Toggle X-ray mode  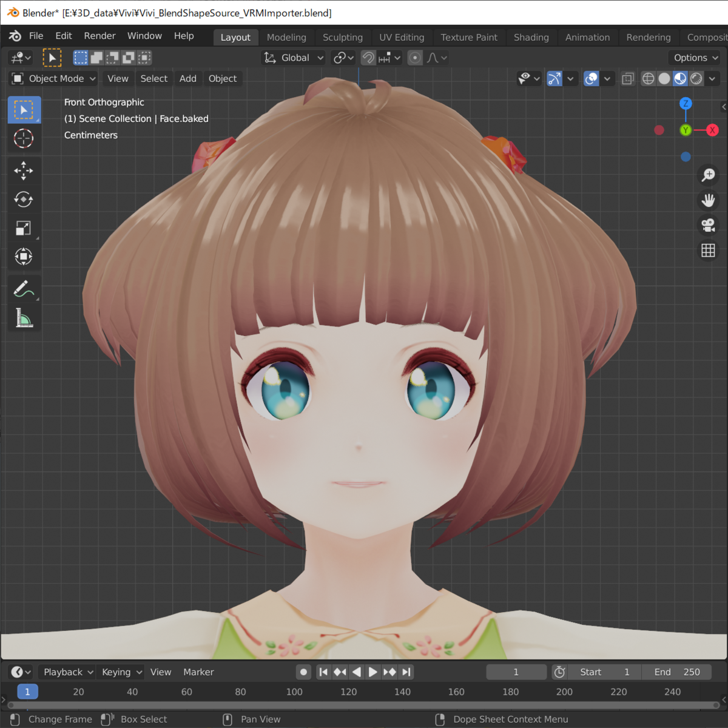[628, 78]
